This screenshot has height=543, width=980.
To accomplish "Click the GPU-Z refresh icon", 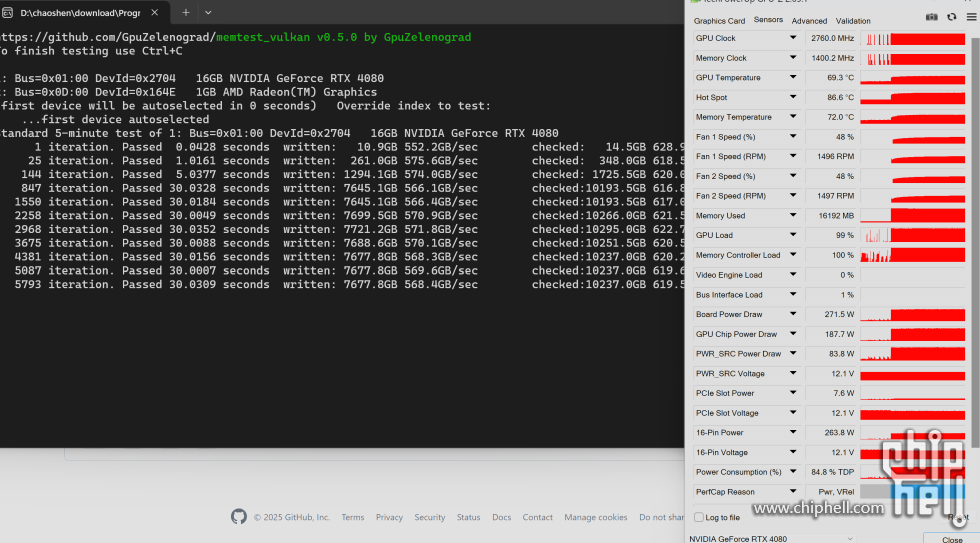I will [951, 17].
